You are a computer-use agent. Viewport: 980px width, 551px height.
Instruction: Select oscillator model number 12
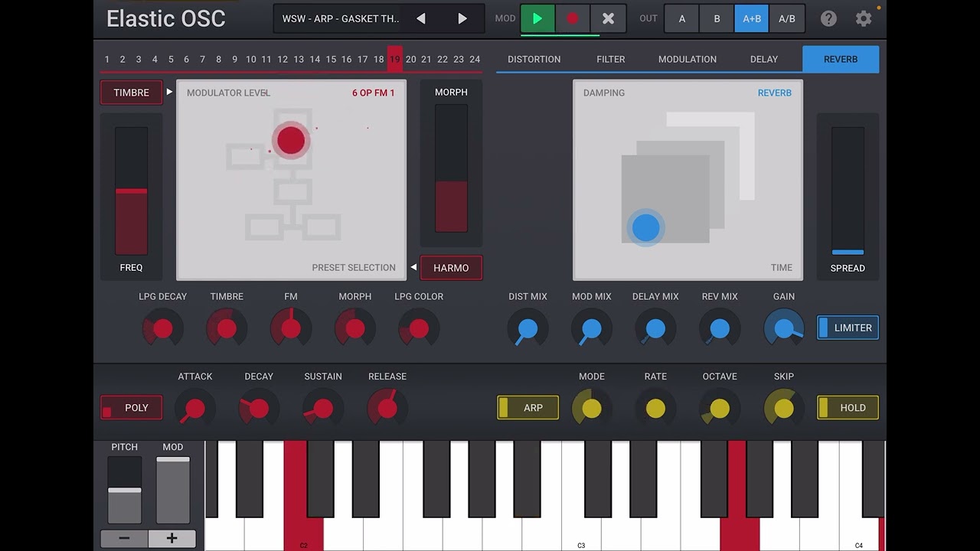tap(283, 59)
